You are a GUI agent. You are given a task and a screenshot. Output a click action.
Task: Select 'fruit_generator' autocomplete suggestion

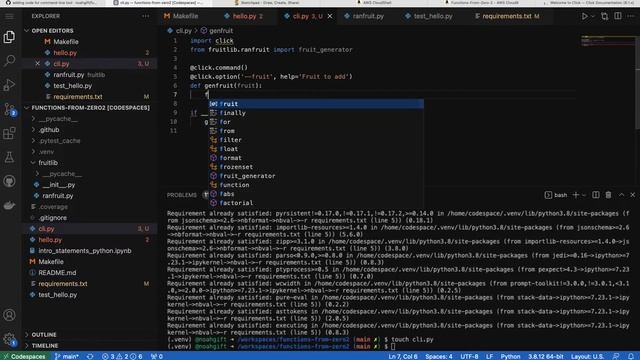(x=316, y=176)
